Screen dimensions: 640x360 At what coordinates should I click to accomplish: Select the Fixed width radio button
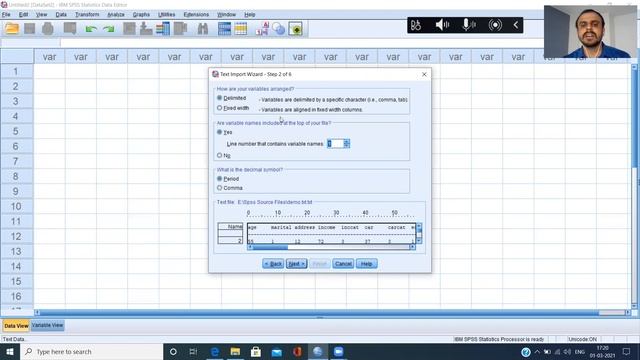[220, 108]
